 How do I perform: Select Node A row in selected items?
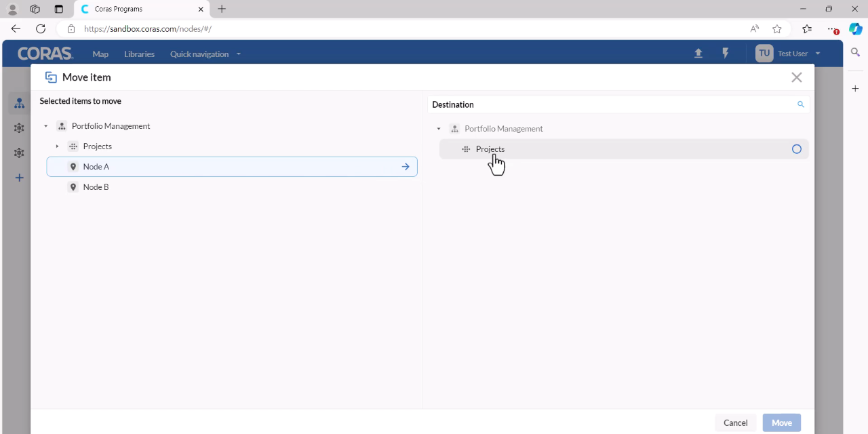pos(232,167)
